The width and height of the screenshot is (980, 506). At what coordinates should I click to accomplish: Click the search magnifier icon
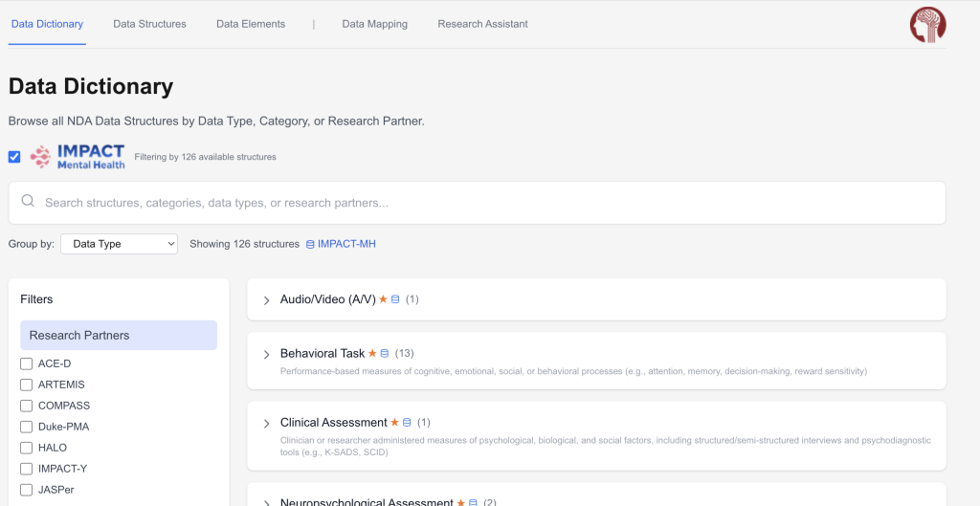point(28,202)
